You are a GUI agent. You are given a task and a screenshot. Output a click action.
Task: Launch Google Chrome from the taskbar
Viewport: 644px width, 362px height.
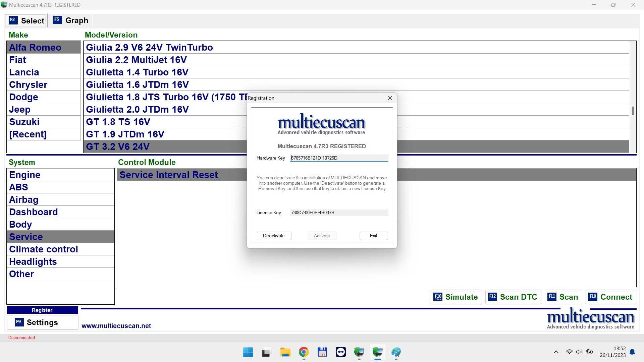tap(304, 352)
